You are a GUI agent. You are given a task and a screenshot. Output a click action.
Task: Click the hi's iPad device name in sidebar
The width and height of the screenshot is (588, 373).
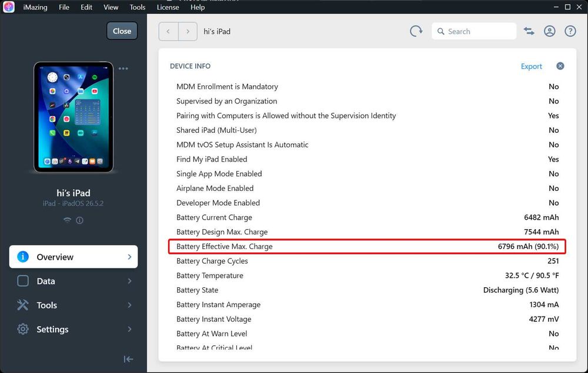(73, 193)
